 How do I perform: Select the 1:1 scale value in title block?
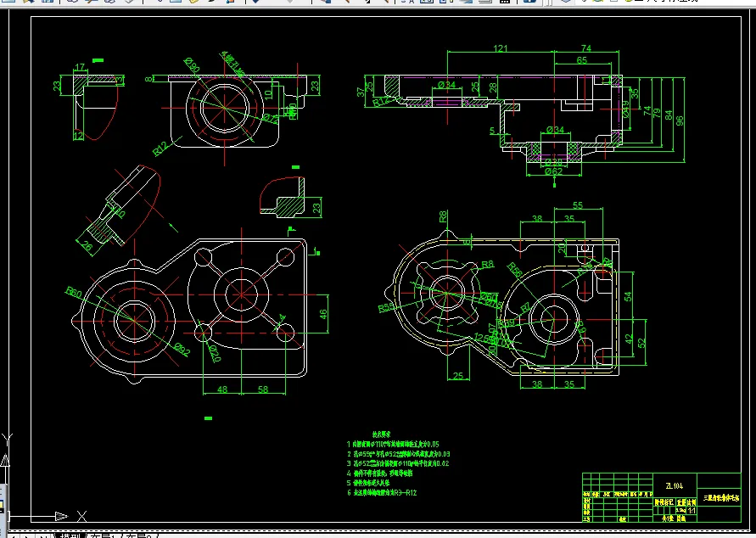pyautogui.click(x=692, y=511)
